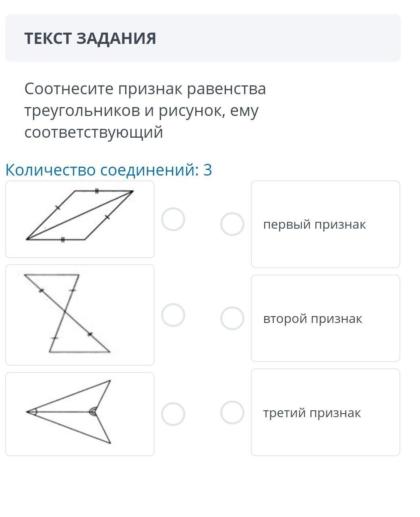Choose the второй признак answer card
Viewport: 420px width, 517px height.
coord(325,318)
